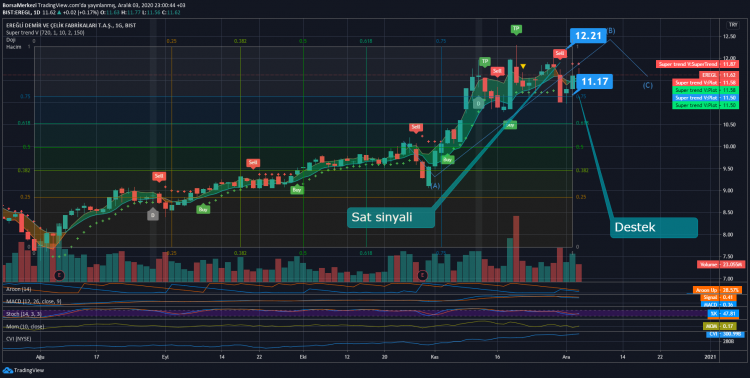Click the Eki date on time axis
The height and width of the screenshot is (378, 750).
click(303, 357)
